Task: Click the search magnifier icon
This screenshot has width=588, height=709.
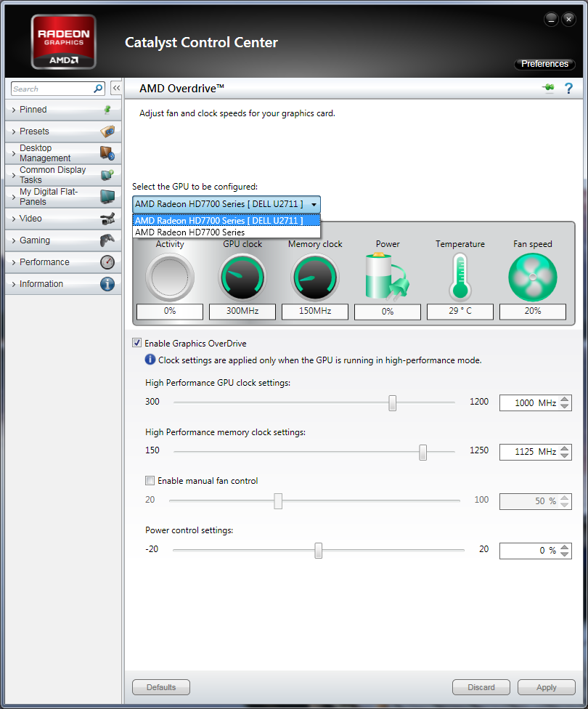Action: tap(98, 89)
